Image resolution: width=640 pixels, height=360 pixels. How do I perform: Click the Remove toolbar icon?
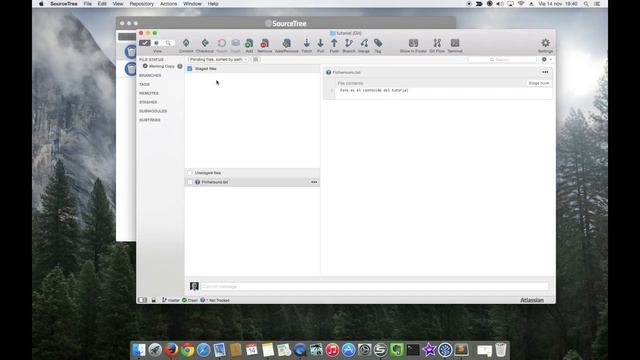tap(264, 43)
